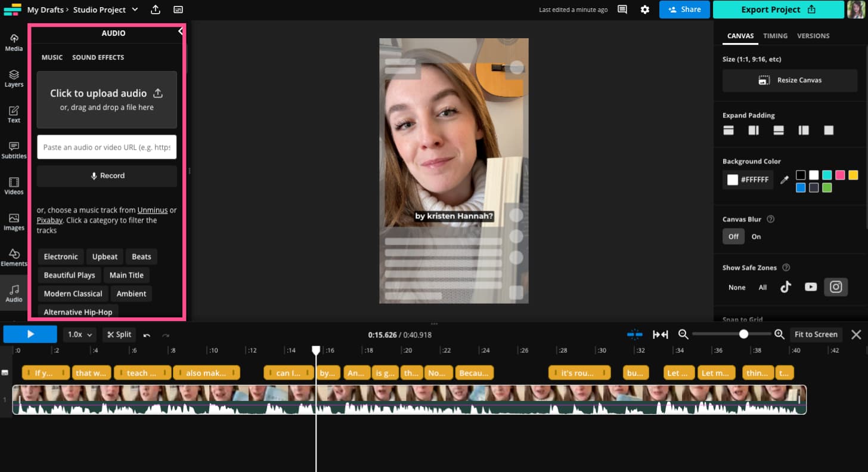Play the video from the timeline
This screenshot has height=472, width=868.
pos(30,334)
